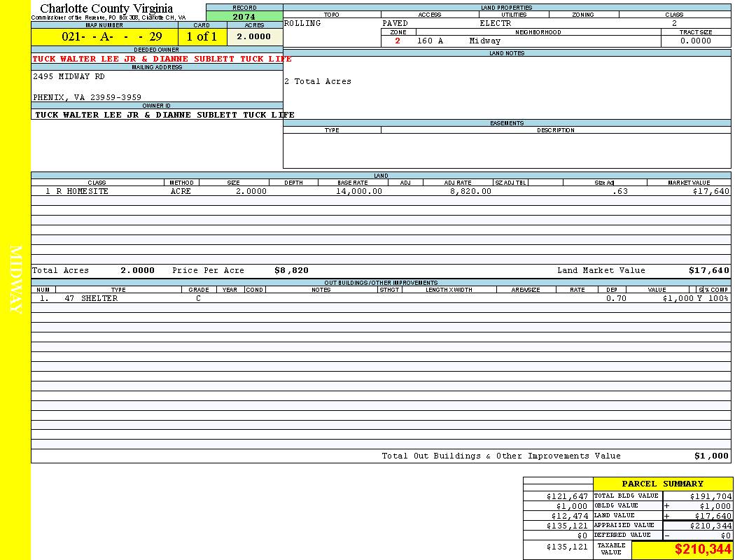The image size is (735, 560).
Task: Click mailing address line 2495 MIDWAY RD
Action: (x=69, y=77)
